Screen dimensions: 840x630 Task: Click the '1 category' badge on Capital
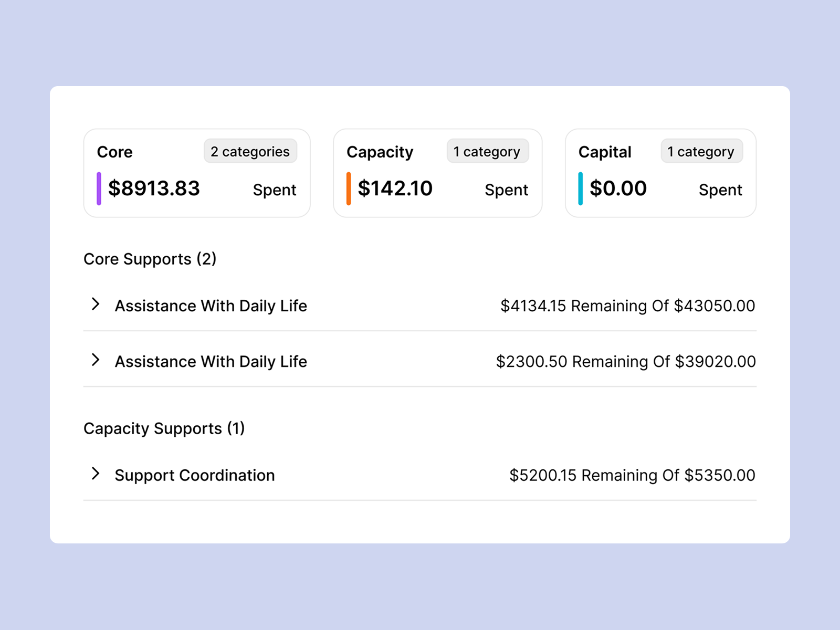click(x=701, y=152)
